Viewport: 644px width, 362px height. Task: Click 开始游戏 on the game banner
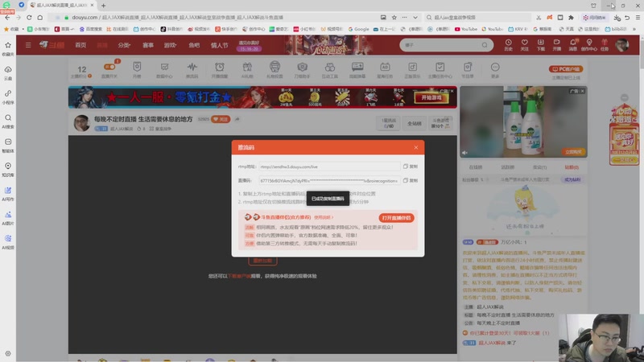pyautogui.click(x=431, y=97)
